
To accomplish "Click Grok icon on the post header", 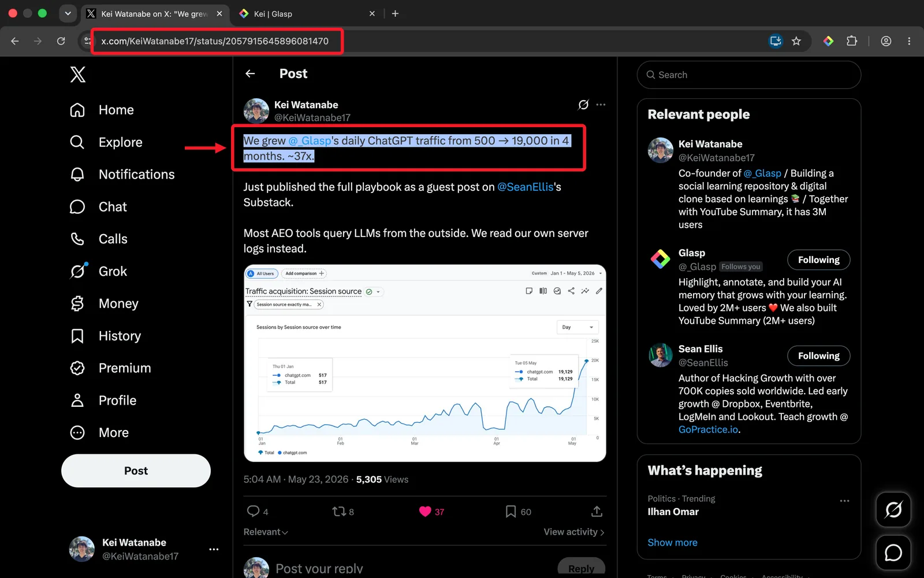I will 583,105.
